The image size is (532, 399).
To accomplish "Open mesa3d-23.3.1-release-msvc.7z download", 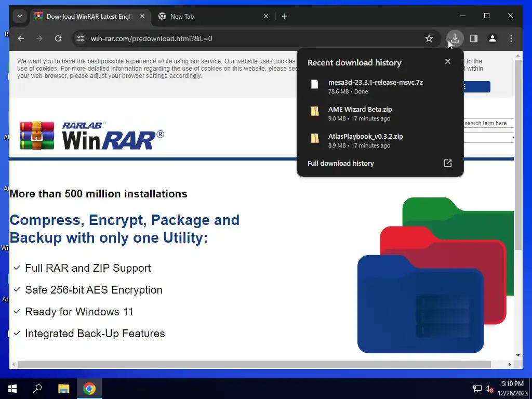I will [380, 87].
